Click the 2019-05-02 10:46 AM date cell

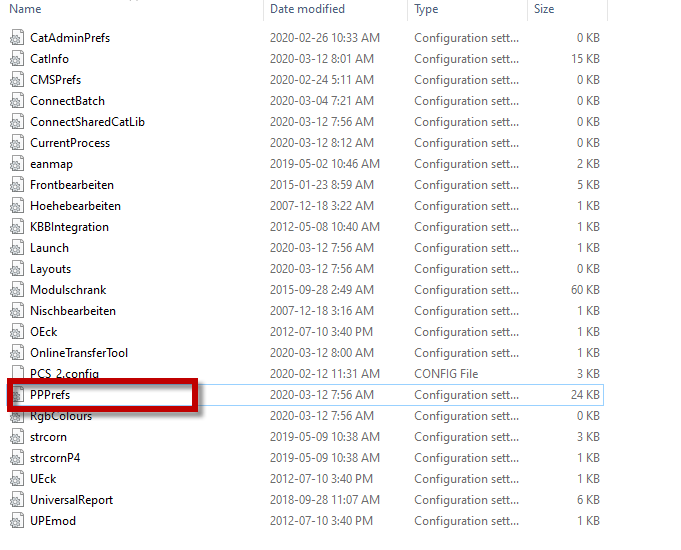(324, 164)
